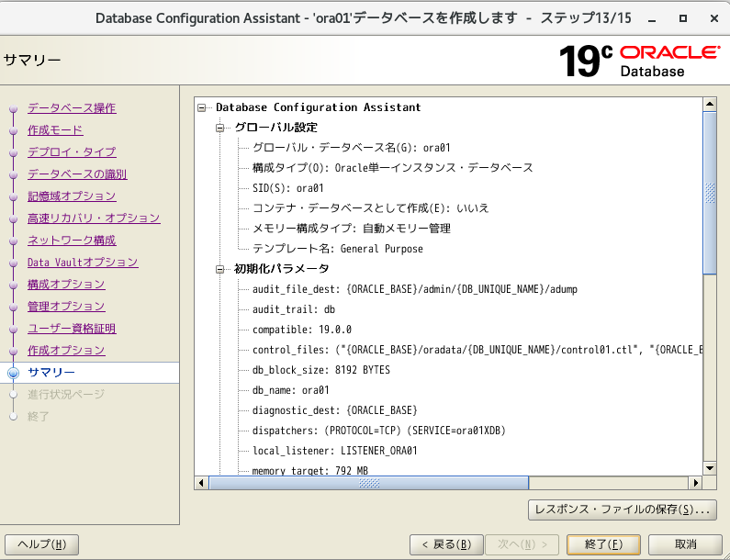
Task: Click the vertical scrollbar thumb
Action: click(x=710, y=193)
